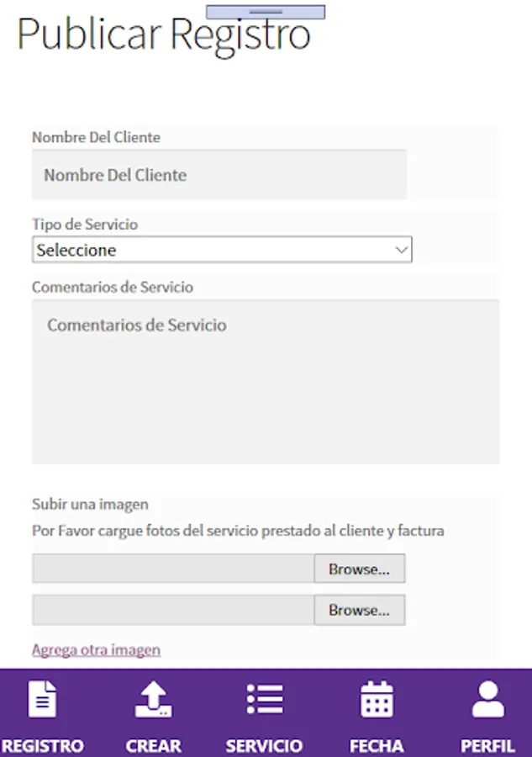Viewport: 532px width, 757px height.
Task: Tap the list icon above SERVICIO
Action: (x=265, y=699)
